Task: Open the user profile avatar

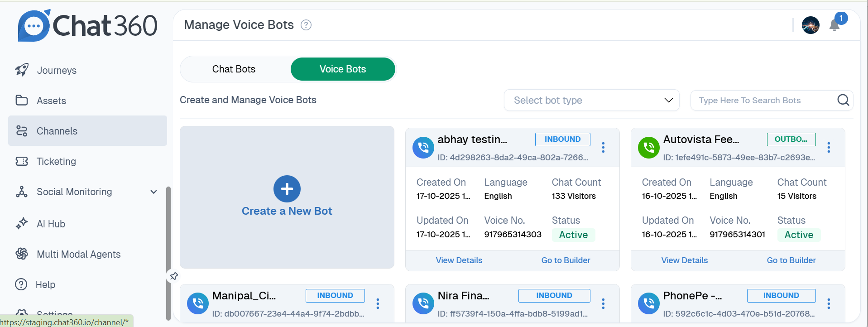Action: click(x=810, y=25)
